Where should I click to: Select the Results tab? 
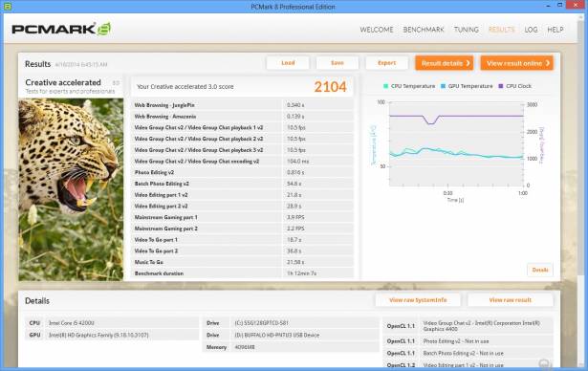point(501,30)
